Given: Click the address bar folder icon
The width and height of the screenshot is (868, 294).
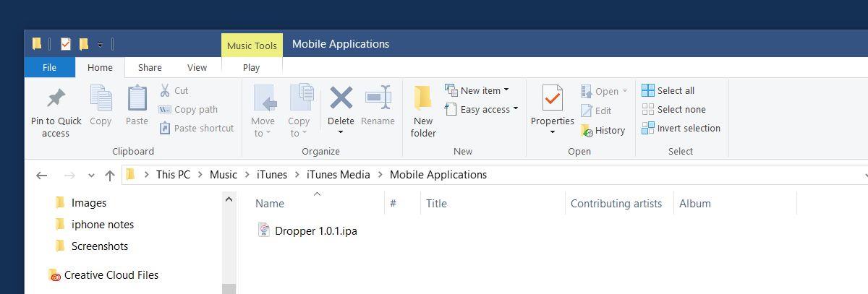Looking at the screenshot, I should [x=130, y=174].
